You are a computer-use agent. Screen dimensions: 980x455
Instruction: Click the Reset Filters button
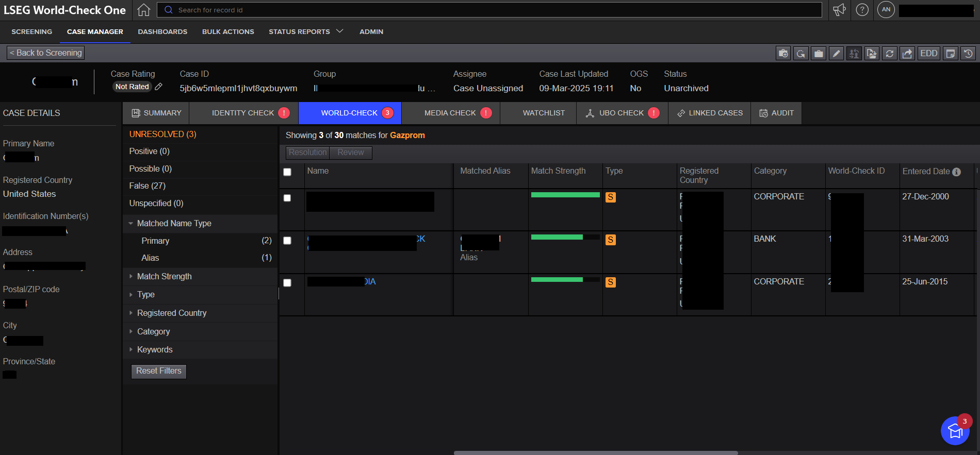coord(159,371)
